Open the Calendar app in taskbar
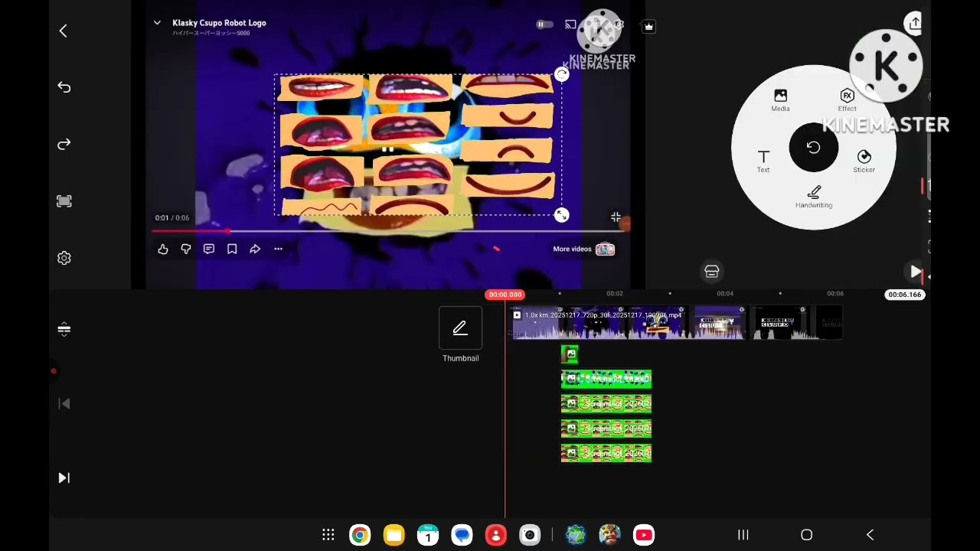Screen dimensions: 980x551 (x=428, y=535)
